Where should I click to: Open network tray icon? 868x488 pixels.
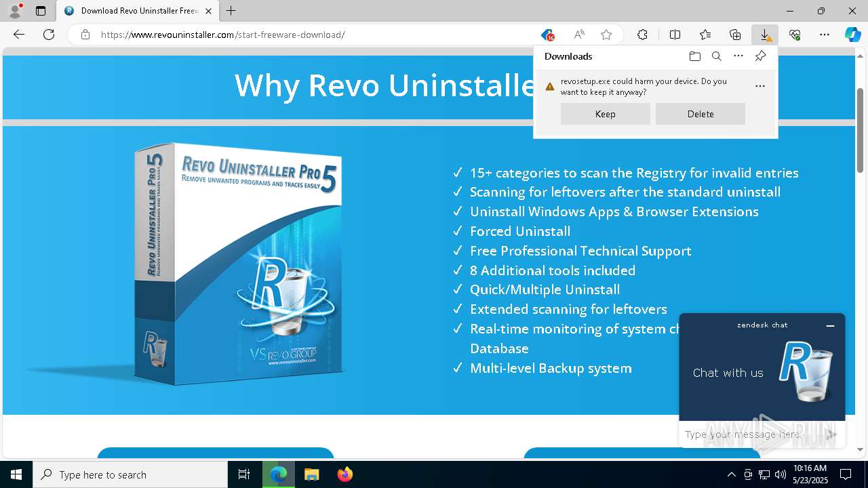(764, 474)
